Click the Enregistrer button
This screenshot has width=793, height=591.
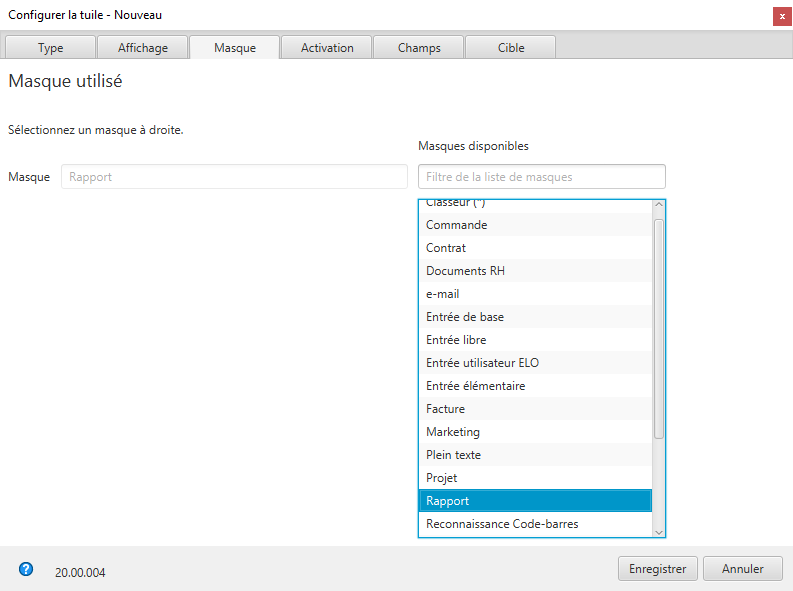[657, 569]
